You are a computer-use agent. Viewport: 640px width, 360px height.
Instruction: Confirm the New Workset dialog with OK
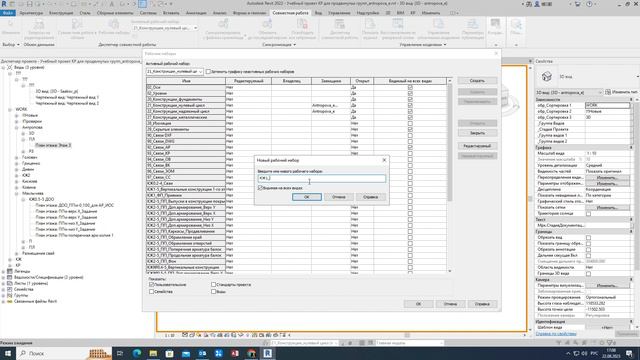[307, 197]
